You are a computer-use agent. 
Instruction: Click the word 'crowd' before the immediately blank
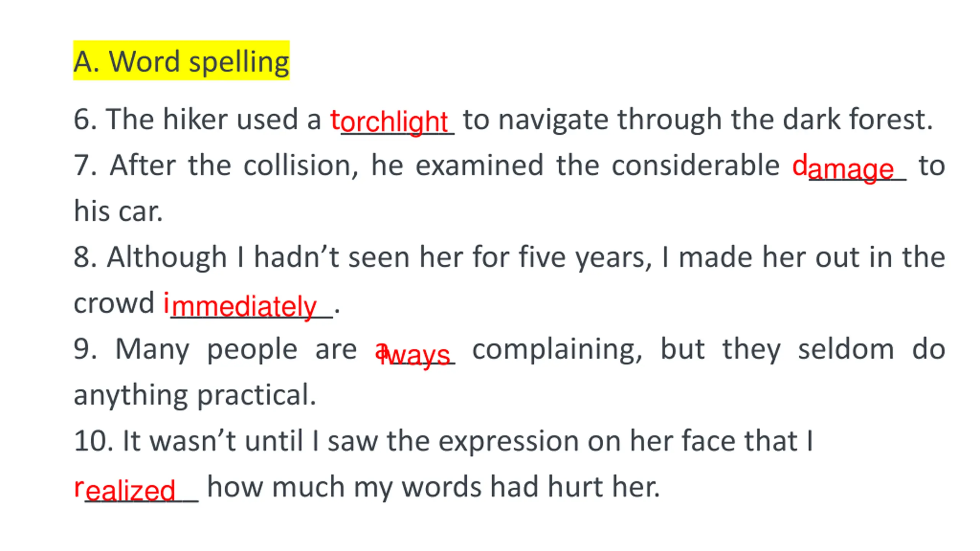click(x=114, y=303)
